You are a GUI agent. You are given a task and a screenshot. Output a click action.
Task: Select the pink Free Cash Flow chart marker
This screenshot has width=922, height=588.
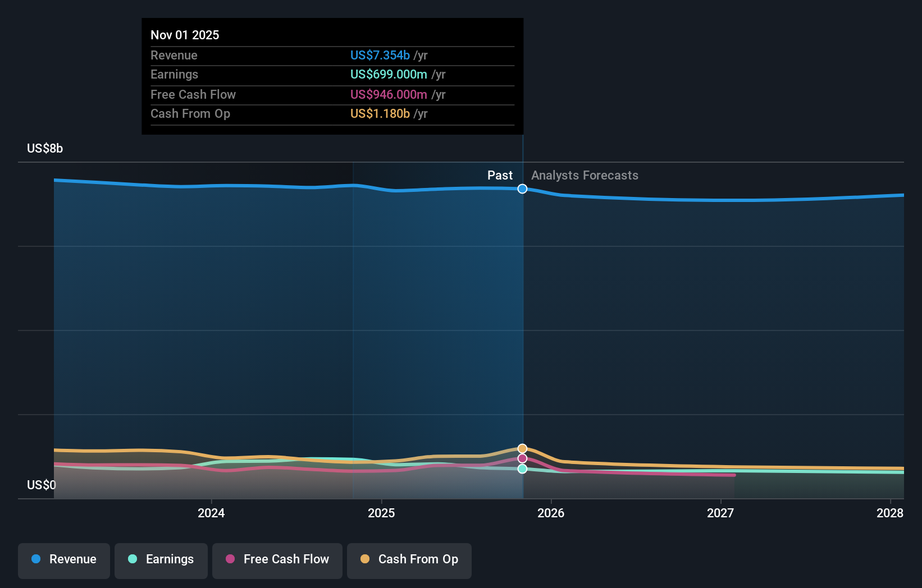(x=522, y=458)
